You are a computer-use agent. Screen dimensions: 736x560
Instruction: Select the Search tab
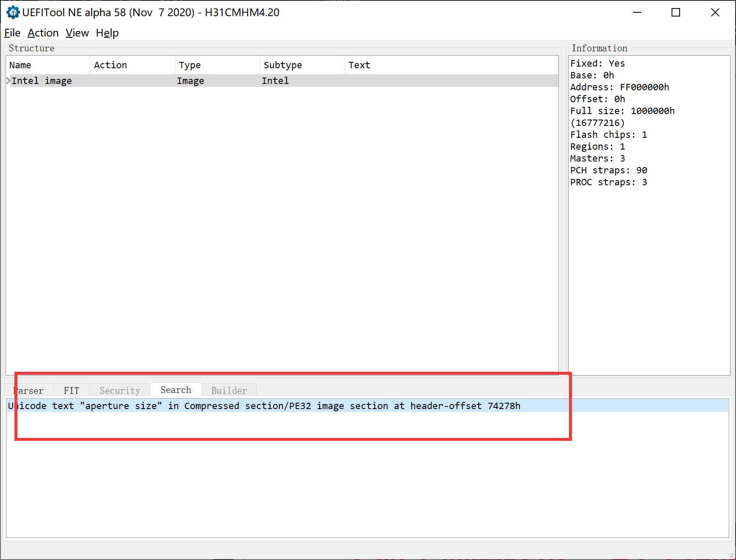pyautogui.click(x=176, y=390)
